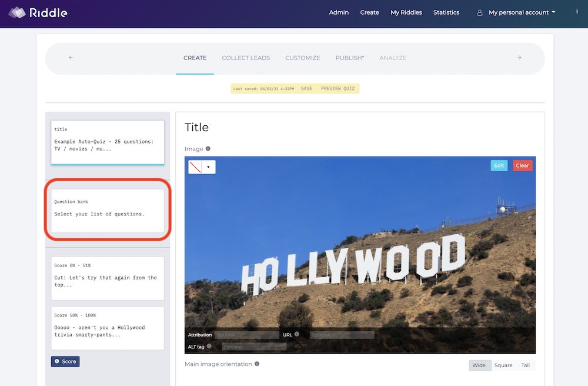This screenshot has height=386, width=588.
Task: Click the ALT tag info icon
Action: pyautogui.click(x=209, y=346)
